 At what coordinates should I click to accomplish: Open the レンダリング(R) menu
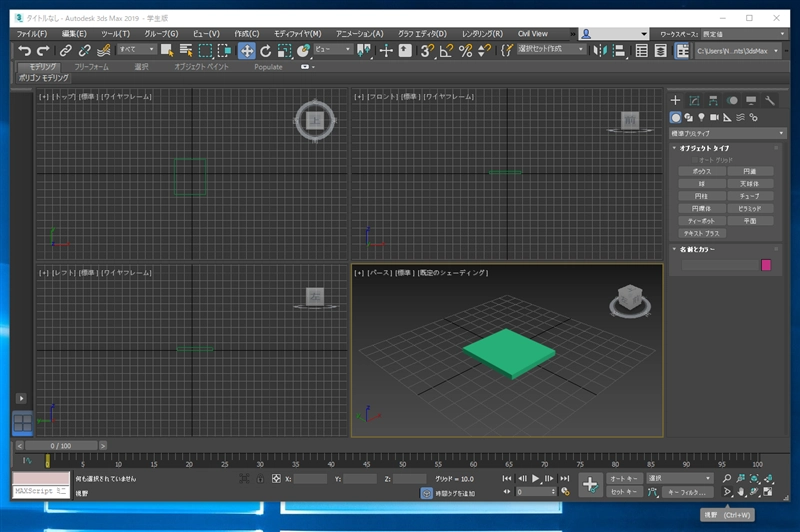coord(482,34)
